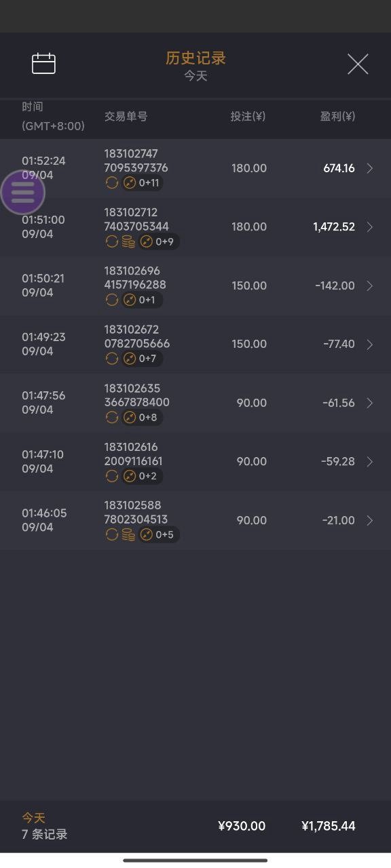The height and width of the screenshot is (868, 391).
Task: Tap the purple floating menu button
Action: coord(22,193)
